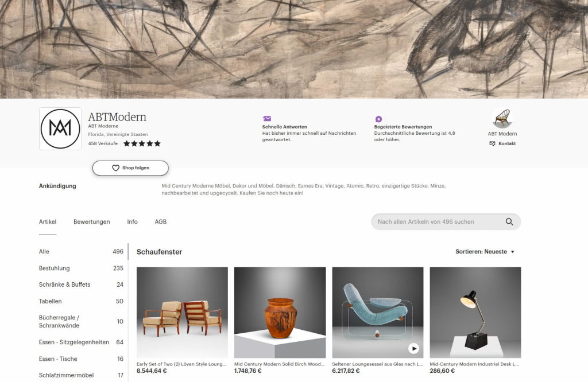588x382 pixels.
Task: Click the purple Schnelle Antworten message icon
Action: coord(267,119)
